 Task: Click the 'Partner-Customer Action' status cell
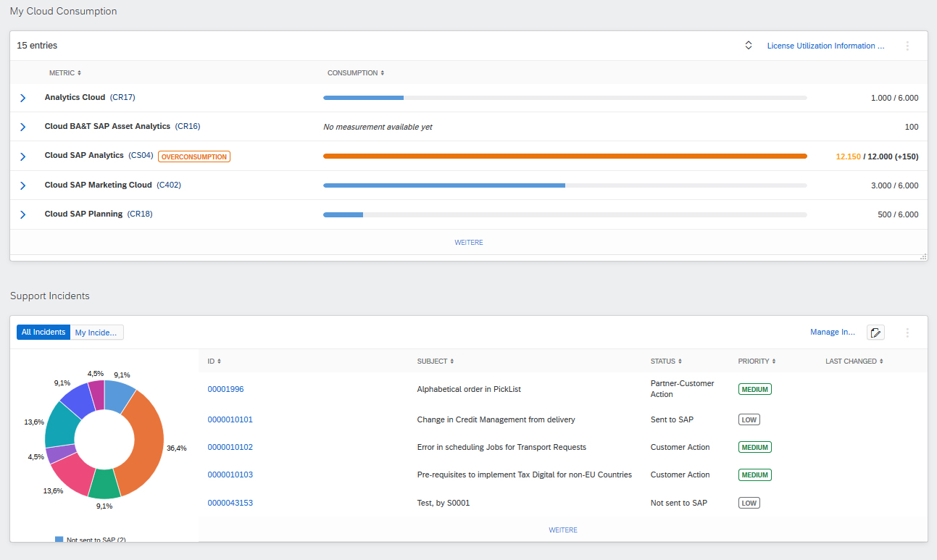pyautogui.click(x=682, y=389)
